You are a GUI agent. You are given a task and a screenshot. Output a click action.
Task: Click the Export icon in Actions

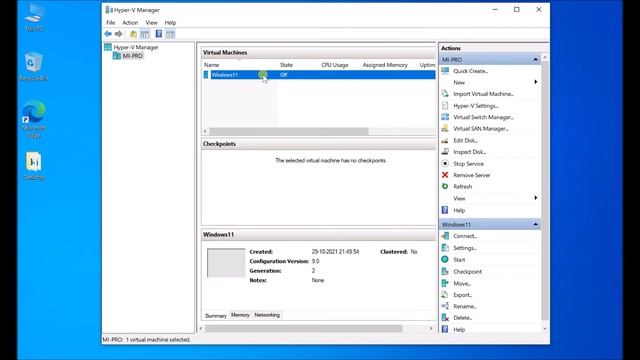click(445, 295)
